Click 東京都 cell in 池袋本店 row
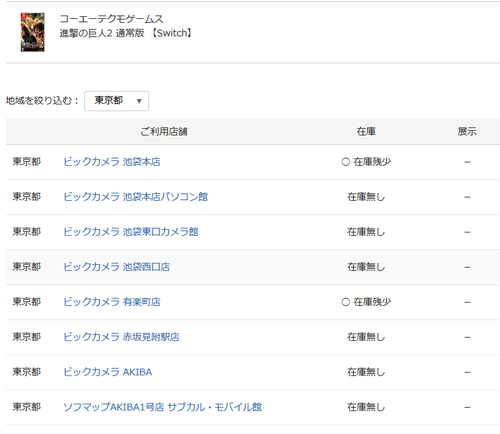This screenshot has width=500, height=434. pyautogui.click(x=27, y=162)
